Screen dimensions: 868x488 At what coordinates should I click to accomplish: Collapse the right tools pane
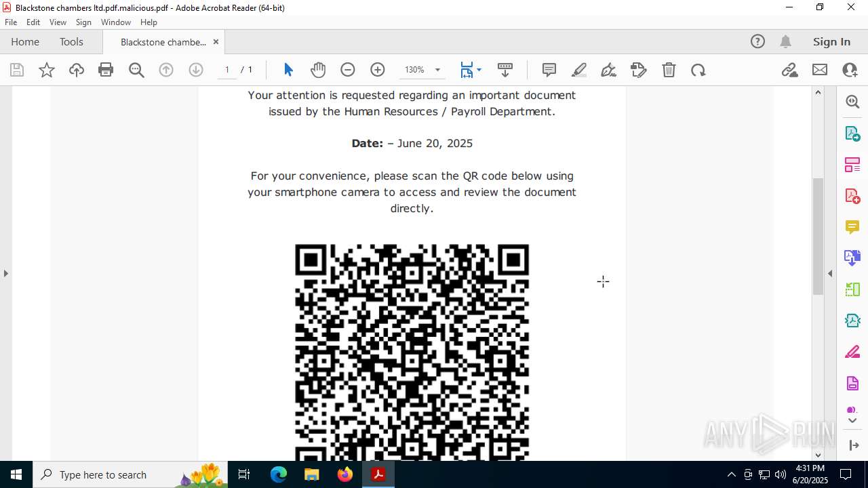(830, 273)
